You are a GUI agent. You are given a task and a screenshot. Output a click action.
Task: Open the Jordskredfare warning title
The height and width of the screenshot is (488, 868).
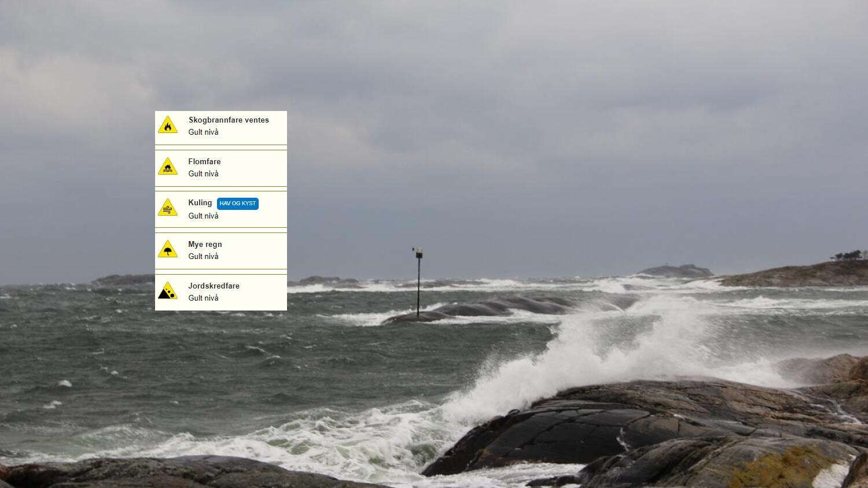pyautogui.click(x=214, y=286)
